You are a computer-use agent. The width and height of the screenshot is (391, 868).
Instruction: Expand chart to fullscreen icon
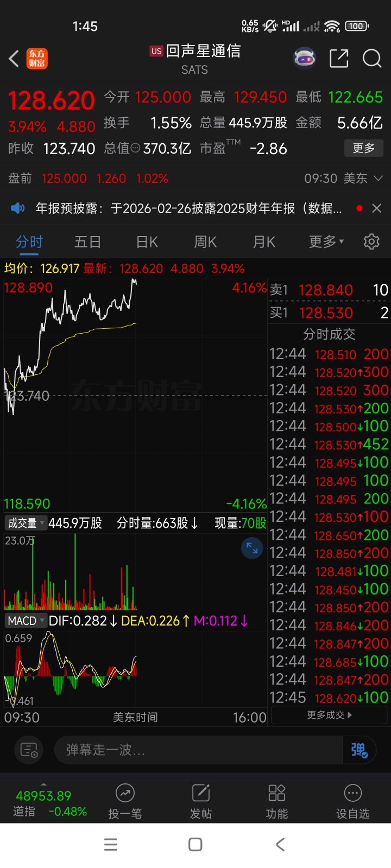252,548
